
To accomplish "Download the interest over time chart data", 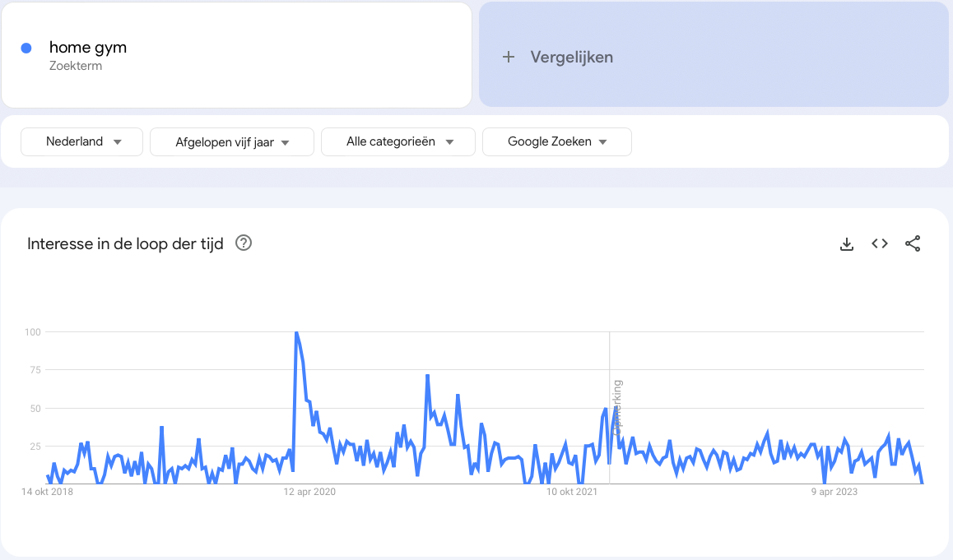I will pyautogui.click(x=846, y=243).
